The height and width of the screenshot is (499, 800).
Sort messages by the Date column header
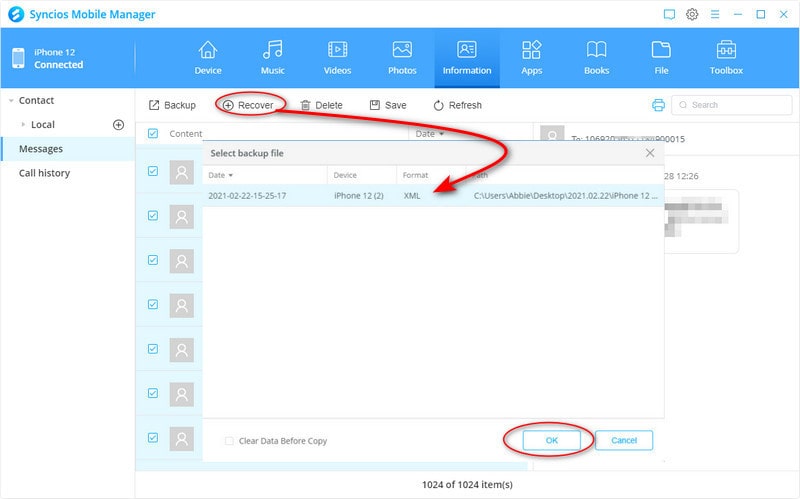(429, 134)
